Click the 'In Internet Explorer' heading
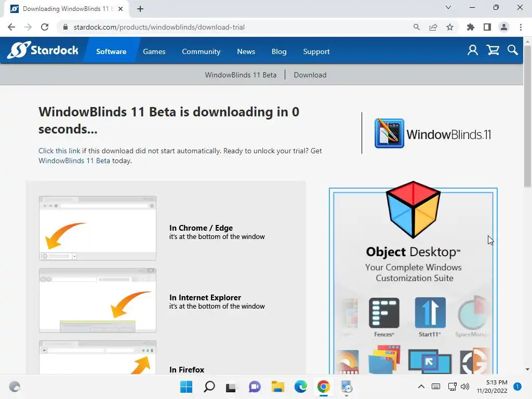Viewport: 532px width, 399px height. [x=205, y=298]
